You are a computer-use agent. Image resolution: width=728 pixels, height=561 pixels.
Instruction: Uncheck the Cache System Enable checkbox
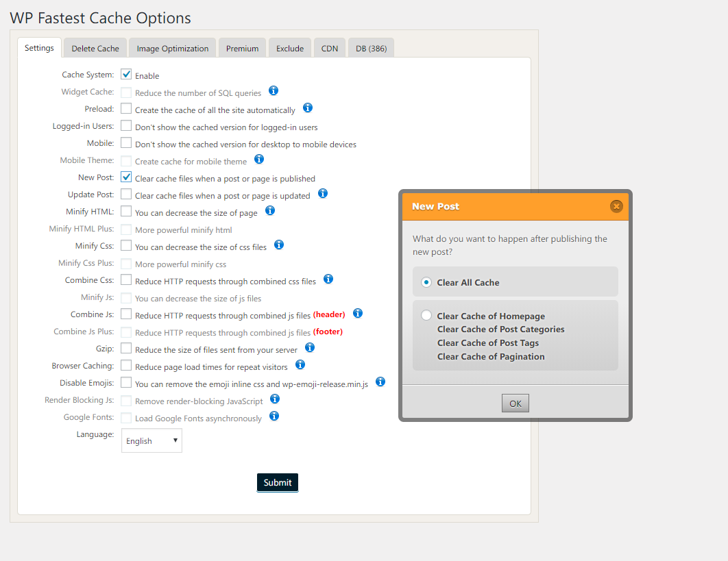tap(126, 74)
